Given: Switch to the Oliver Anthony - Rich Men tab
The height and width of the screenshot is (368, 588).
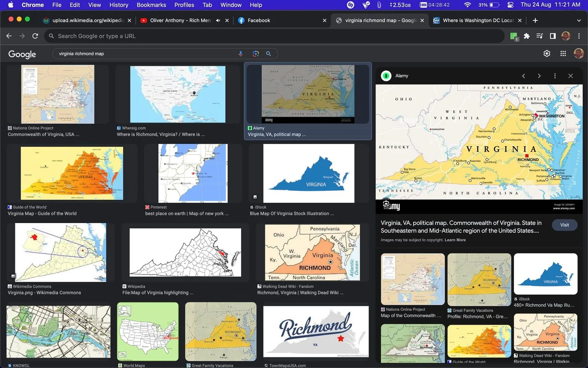Looking at the screenshot, I should click(x=180, y=20).
